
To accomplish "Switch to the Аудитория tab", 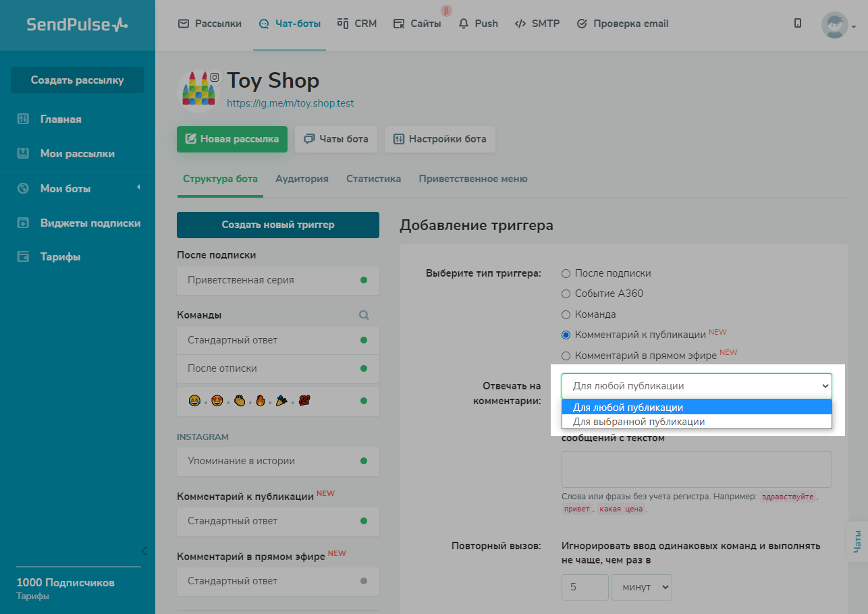I will pos(302,179).
